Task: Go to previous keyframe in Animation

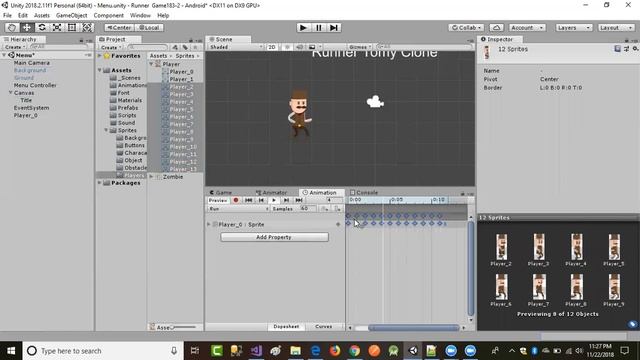Action: (261, 200)
